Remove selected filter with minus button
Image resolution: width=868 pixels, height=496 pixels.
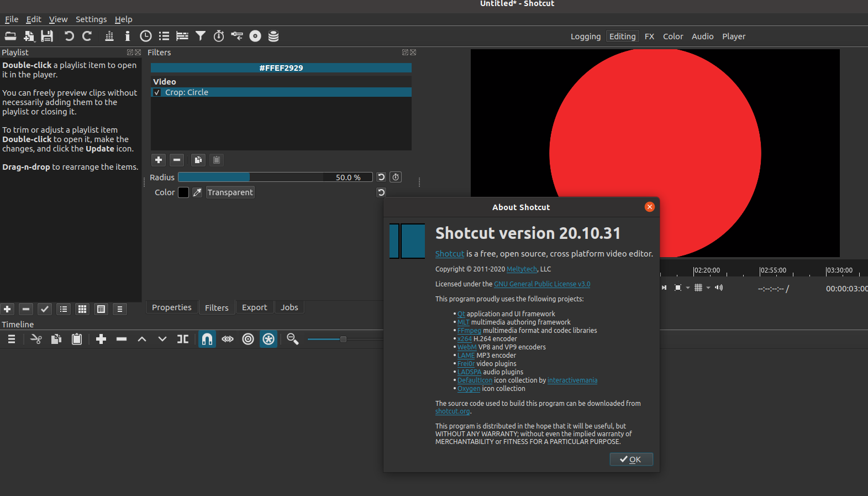(x=177, y=160)
